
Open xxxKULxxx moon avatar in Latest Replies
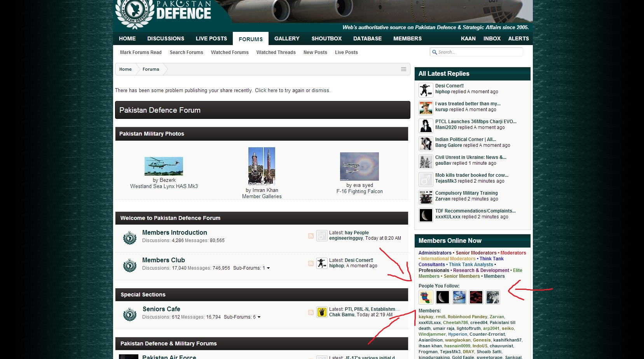426,215
